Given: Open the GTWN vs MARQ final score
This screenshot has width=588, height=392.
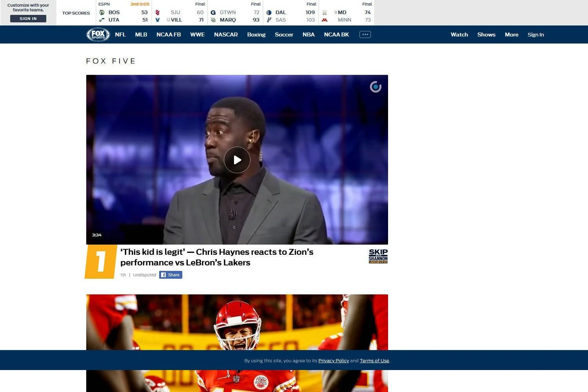Looking at the screenshot, I should (x=235, y=13).
